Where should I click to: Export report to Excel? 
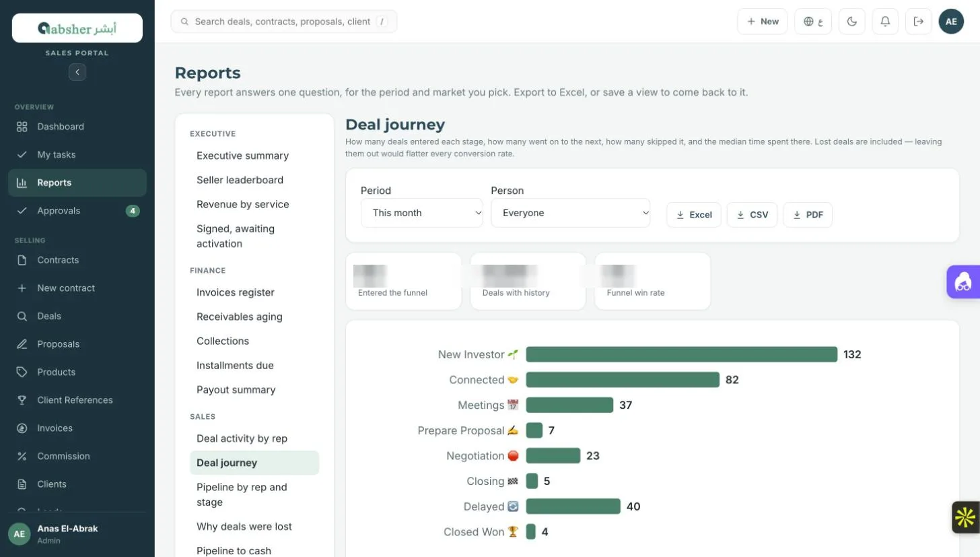coord(694,215)
